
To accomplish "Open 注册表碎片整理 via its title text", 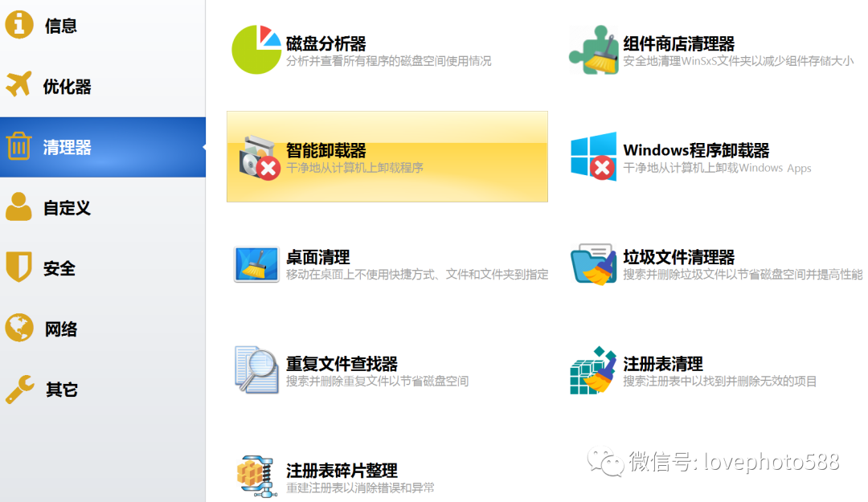I will point(342,471).
